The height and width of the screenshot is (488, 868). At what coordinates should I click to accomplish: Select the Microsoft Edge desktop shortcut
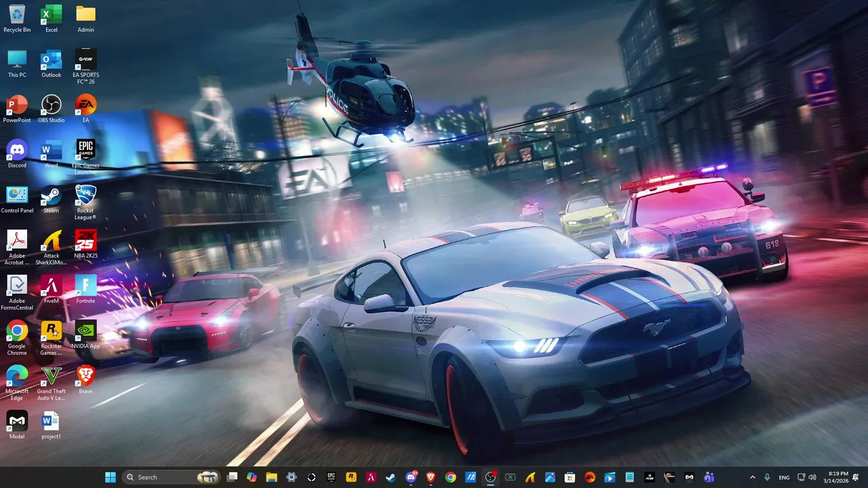coord(17,383)
